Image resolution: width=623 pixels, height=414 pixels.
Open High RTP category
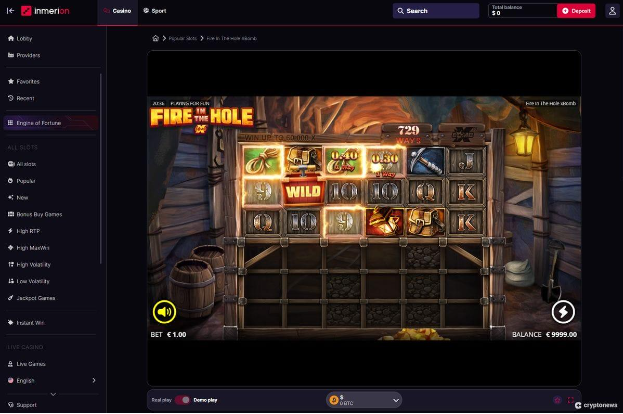pos(24,231)
